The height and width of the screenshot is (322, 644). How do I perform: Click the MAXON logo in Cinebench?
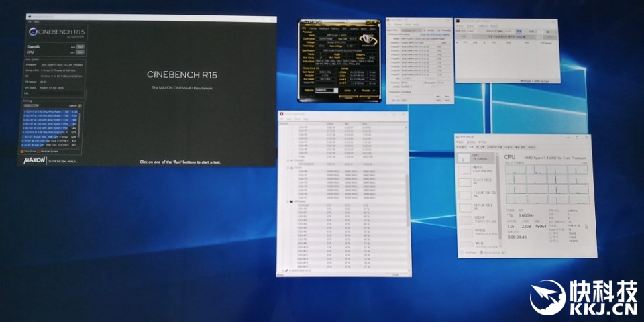click(34, 160)
